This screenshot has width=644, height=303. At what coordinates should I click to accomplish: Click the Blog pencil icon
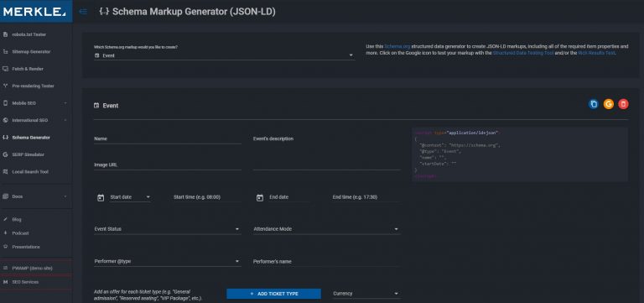coord(5,220)
